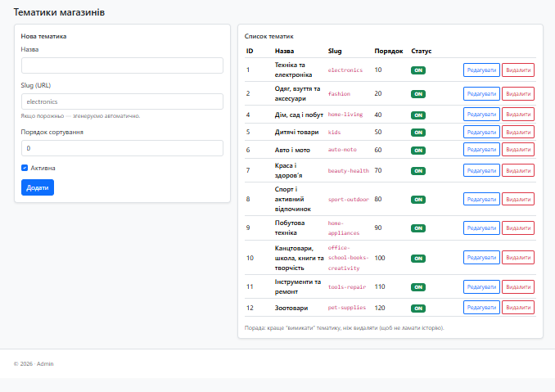Delete the sport-outdoor theme
Screen dimensions: 555x392
(x=518, y=199)
